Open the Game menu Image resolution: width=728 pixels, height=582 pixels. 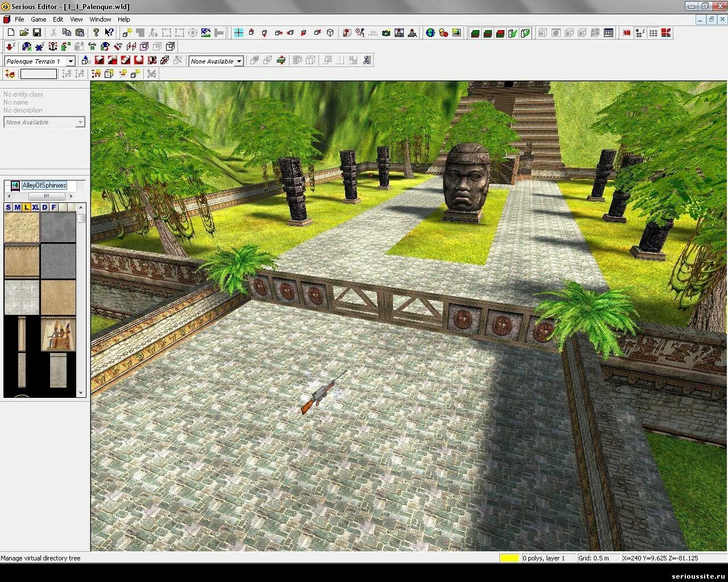click(38, 19)
